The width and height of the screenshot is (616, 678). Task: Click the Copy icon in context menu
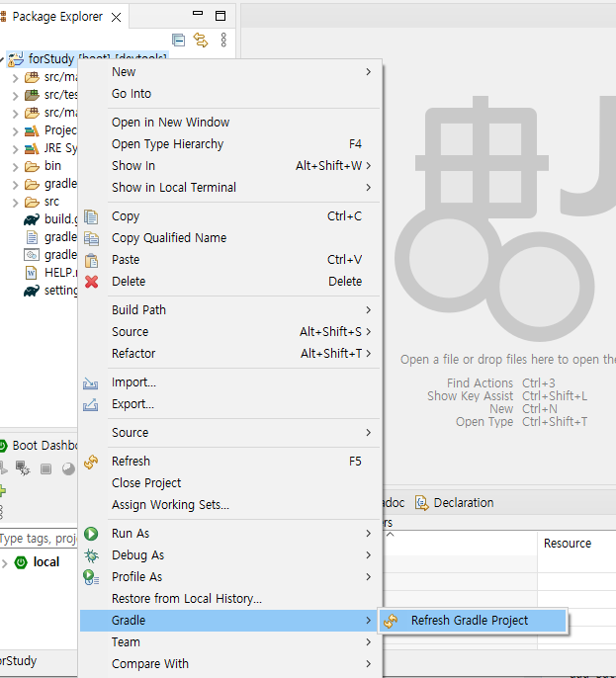(91, 216)
